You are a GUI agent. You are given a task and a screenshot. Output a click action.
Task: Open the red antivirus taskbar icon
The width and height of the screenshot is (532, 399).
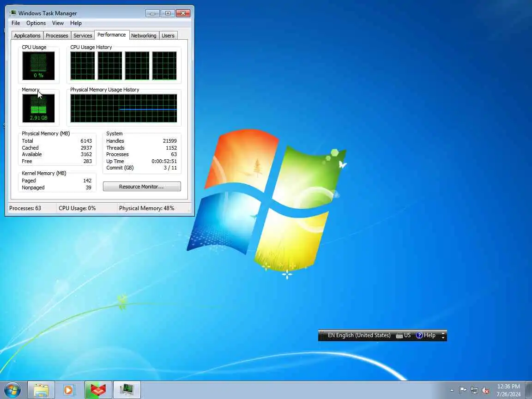(x=98, y=390)
